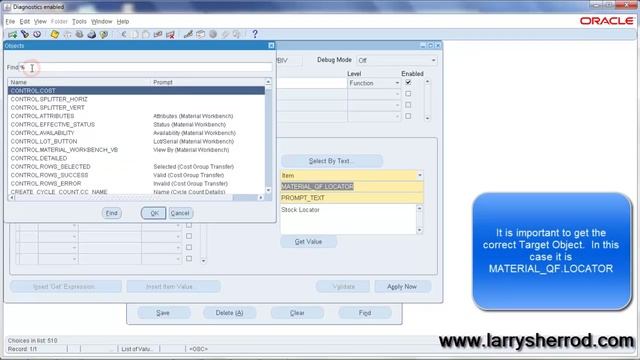This screenshot has width=640, height=360.
Task: Close the Objects dialog with its X
Action: (271, 46)
